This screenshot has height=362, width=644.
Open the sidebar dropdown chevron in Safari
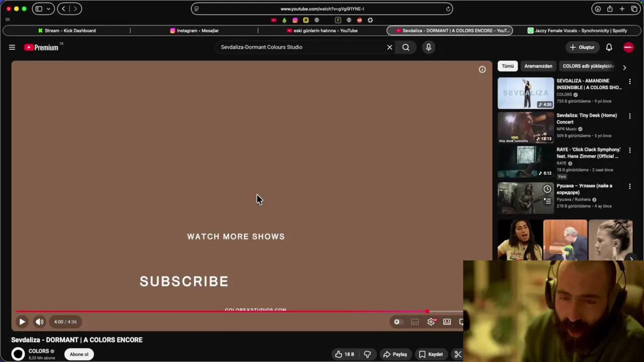(48, 9)
